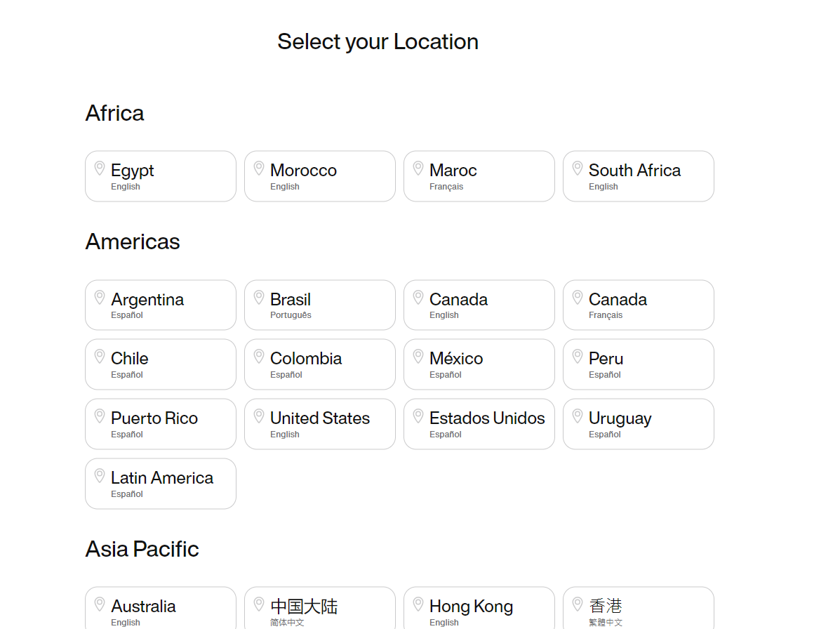Click the map pin icon beside México

click(418, 357)
